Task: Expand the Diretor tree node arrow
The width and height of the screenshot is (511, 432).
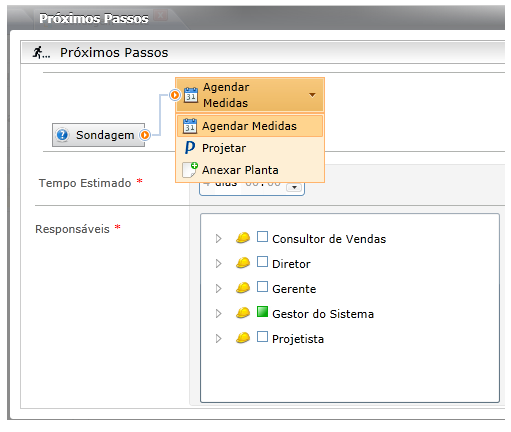Action: click(x=218, y=263)
